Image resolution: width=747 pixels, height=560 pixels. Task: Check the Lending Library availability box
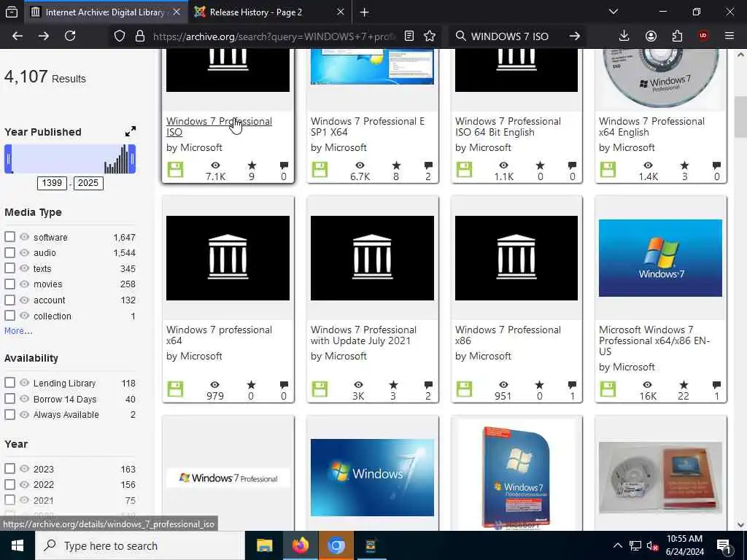coord(9,383)
